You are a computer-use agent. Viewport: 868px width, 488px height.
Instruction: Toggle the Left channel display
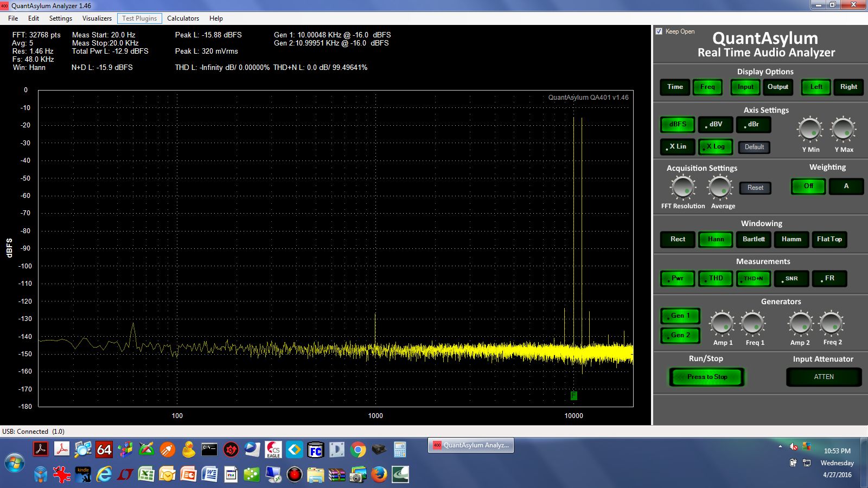(816, 87)
